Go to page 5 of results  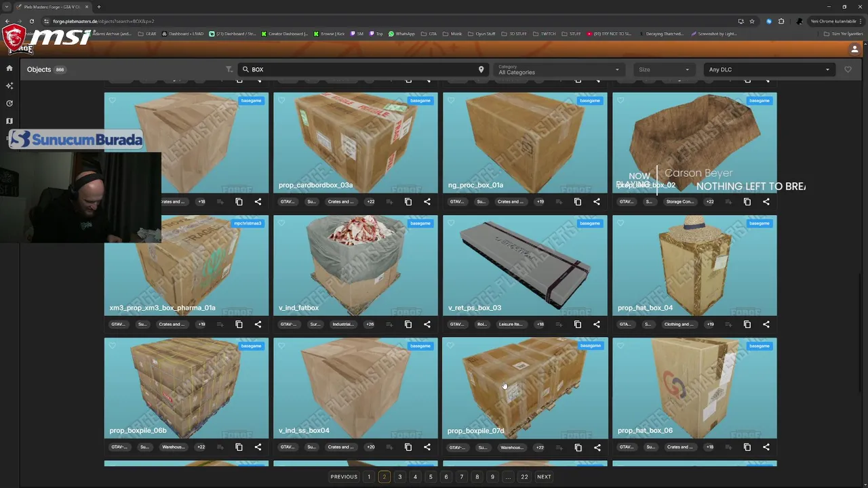pos(431,476)
